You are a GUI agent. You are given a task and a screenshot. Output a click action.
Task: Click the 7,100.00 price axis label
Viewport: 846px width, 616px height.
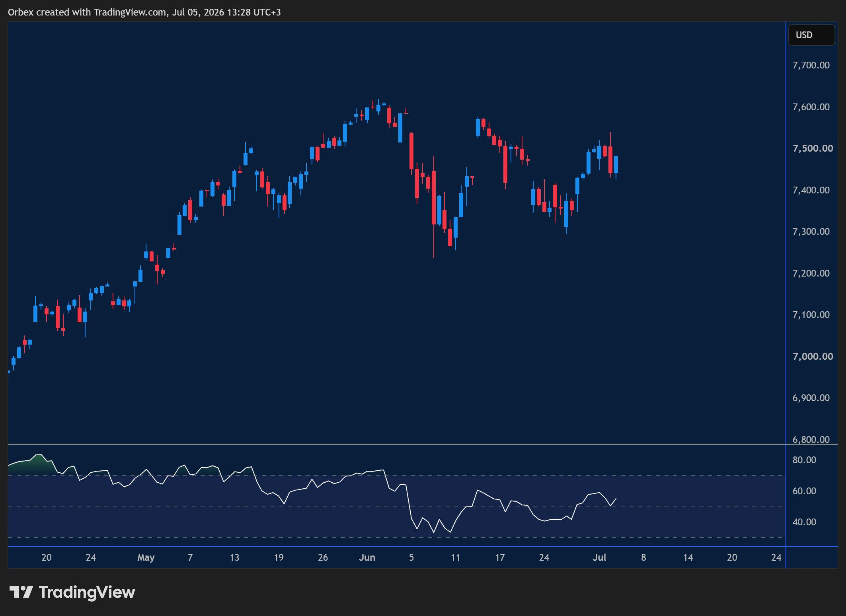coord(811,315)
